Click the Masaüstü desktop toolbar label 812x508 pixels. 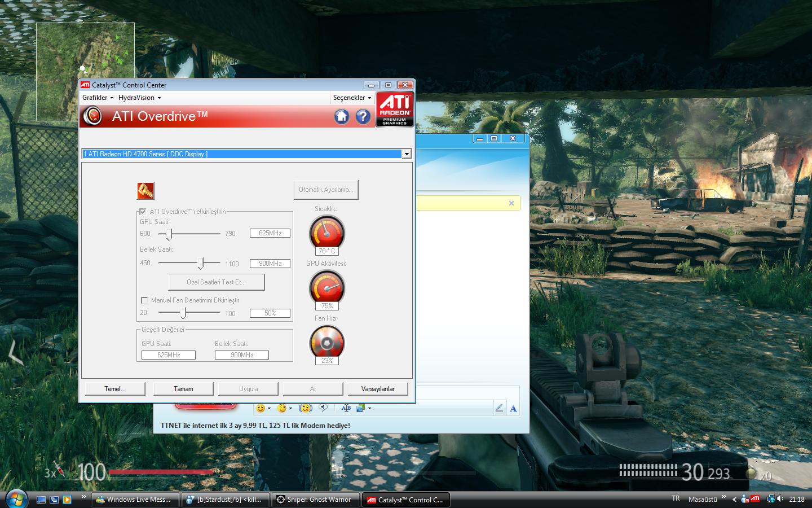[x=703, y=499]
